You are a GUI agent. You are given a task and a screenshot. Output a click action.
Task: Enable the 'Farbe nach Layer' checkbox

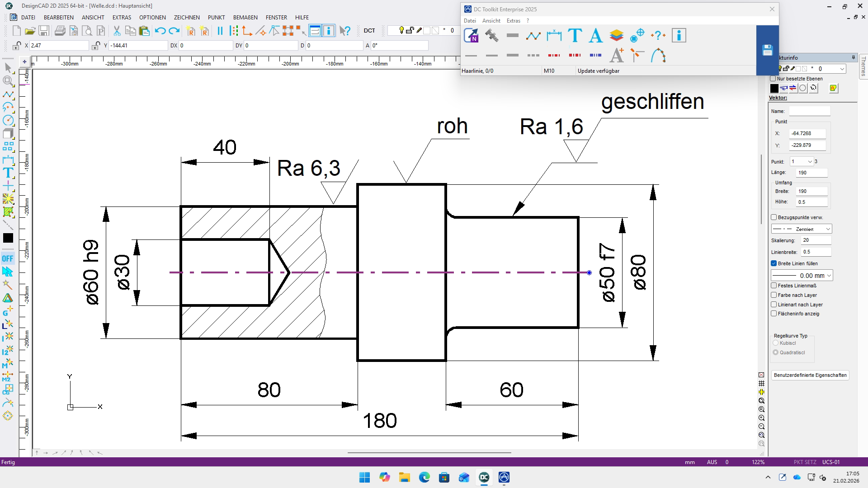pyautogui.click(x=774, y=295)
